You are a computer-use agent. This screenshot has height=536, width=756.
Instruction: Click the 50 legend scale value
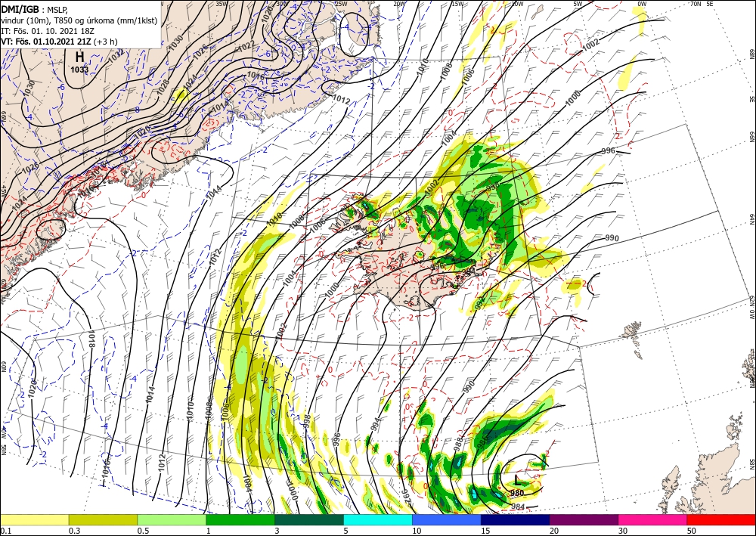click(x=691, y=531)
